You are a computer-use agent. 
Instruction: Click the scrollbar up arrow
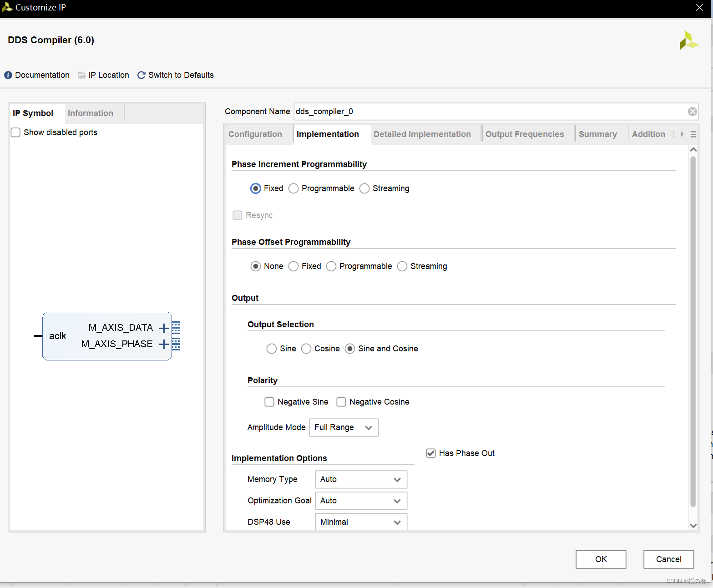coord(693,150)
